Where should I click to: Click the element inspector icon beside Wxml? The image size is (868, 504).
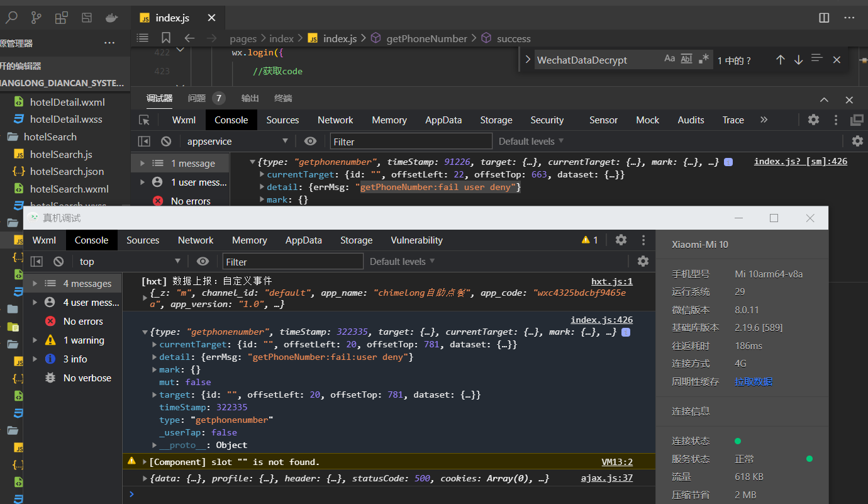[x=145, y=120]
